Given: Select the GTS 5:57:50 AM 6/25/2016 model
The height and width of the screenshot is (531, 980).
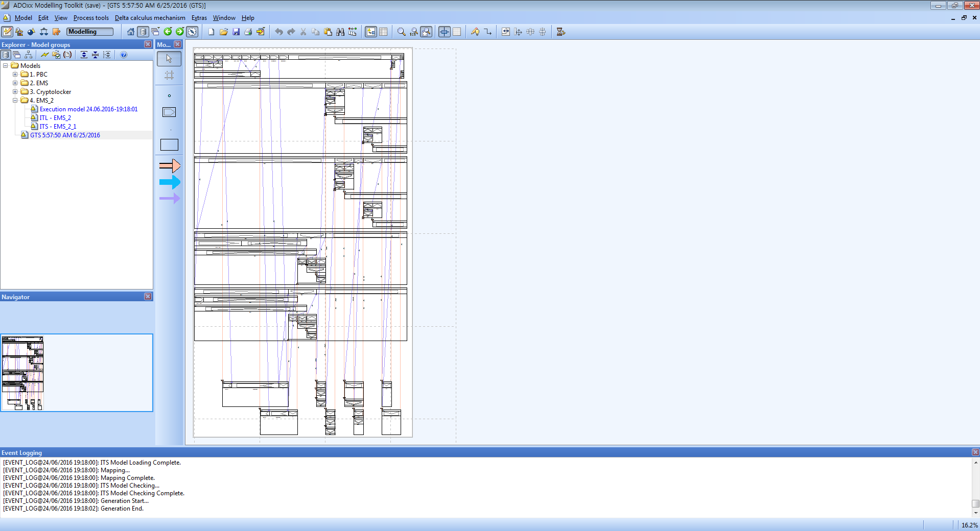Looking at the screenshot, I should pos(65,135).
